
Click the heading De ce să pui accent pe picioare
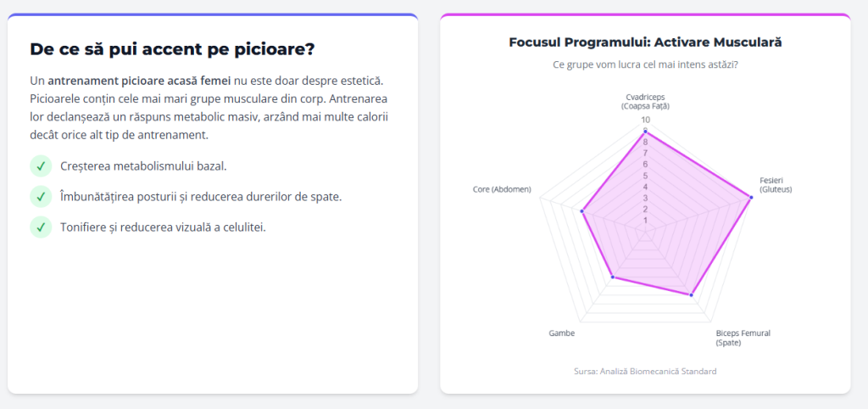tap(172, 49)
